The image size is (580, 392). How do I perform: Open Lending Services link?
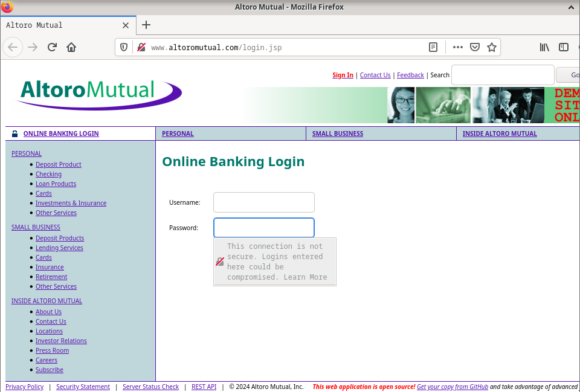[x=59, y=248]
